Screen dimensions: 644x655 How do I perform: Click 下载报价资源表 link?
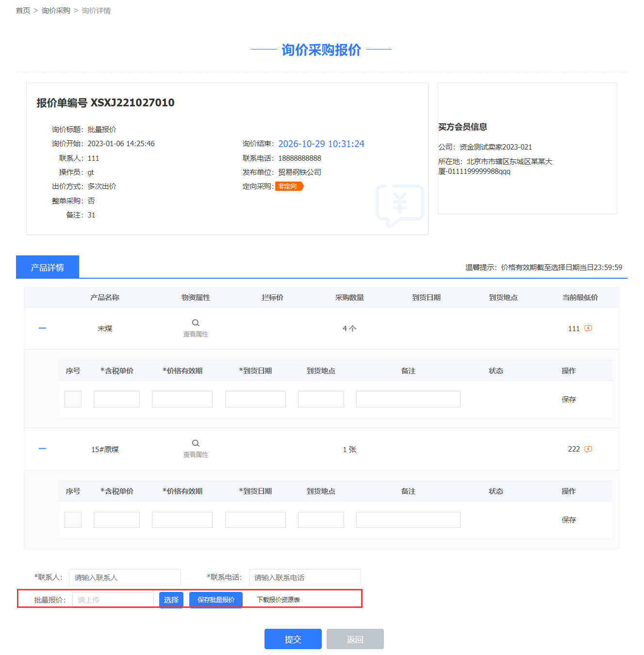(278, 600)
